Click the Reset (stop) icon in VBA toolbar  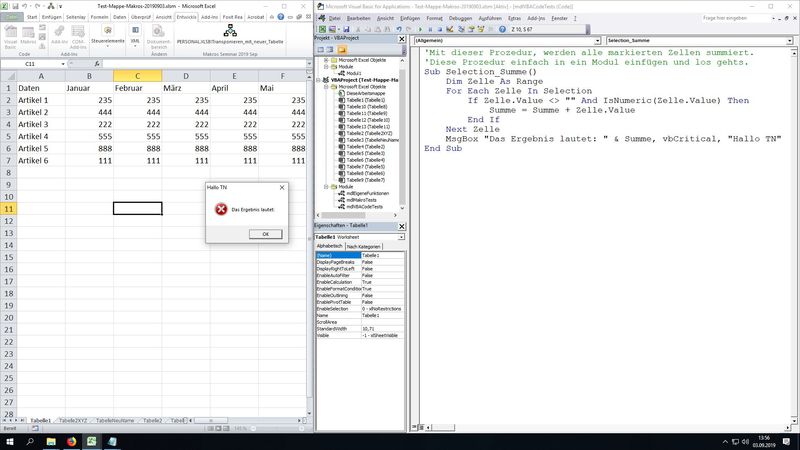440,29
